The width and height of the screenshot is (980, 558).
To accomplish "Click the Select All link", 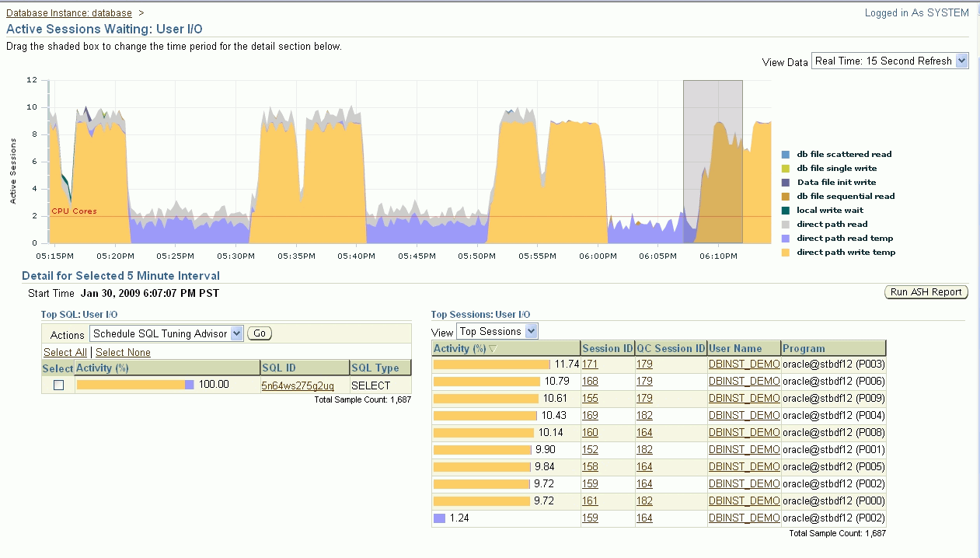I will 65,352.
